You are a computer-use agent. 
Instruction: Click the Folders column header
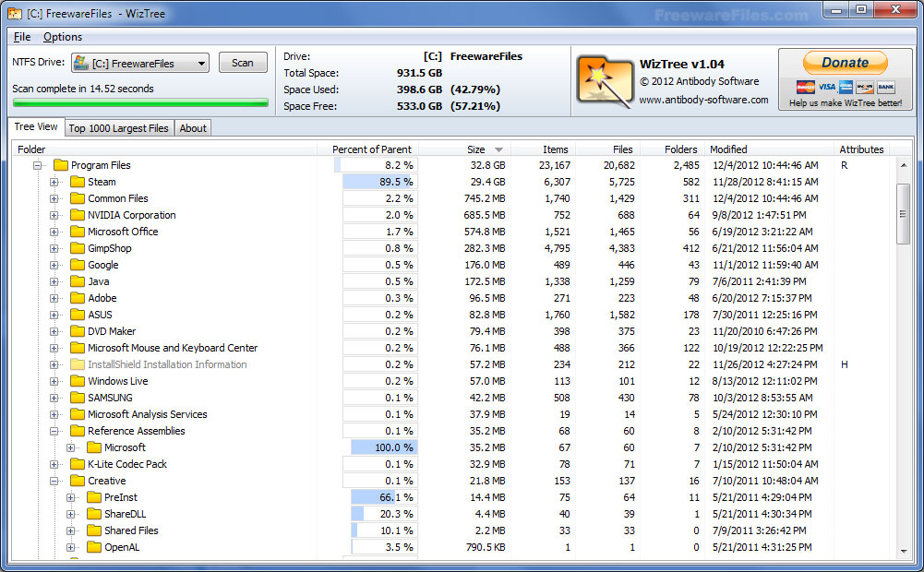coord(673,149)
